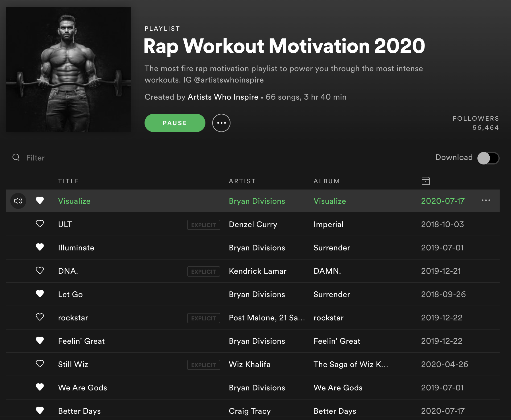Open the Feelin' Great album
Screen dimensions: 511x420
point(337,341)
